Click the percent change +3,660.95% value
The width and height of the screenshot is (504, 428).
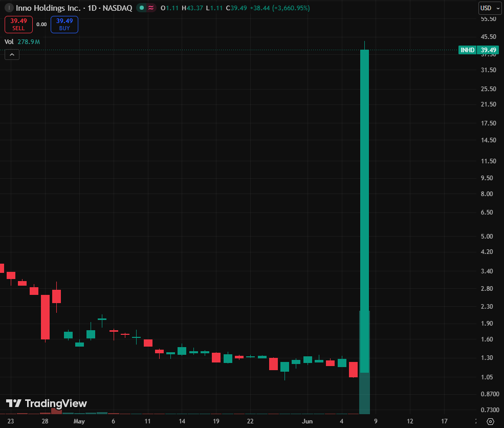tap(291, 8)
